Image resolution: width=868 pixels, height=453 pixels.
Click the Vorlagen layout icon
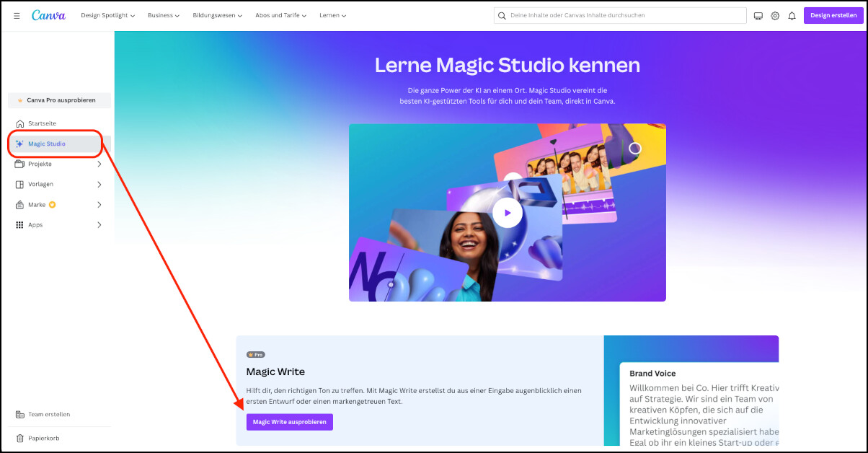click(19, 184)
